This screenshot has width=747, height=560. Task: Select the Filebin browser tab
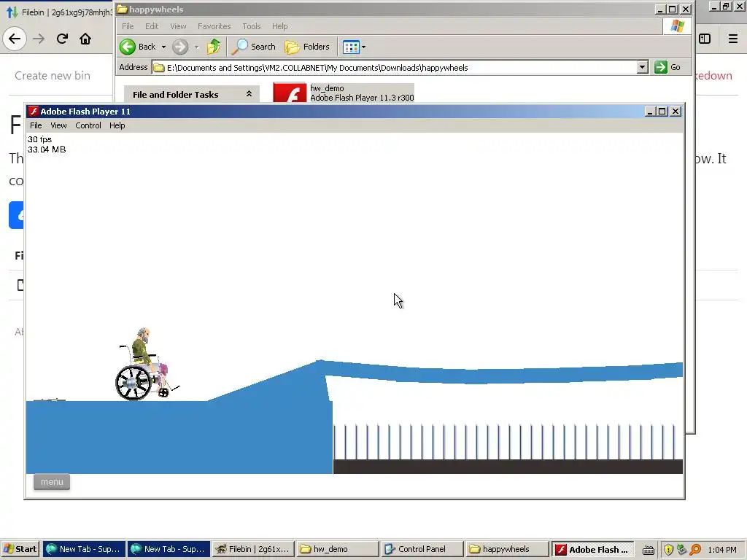60,12
